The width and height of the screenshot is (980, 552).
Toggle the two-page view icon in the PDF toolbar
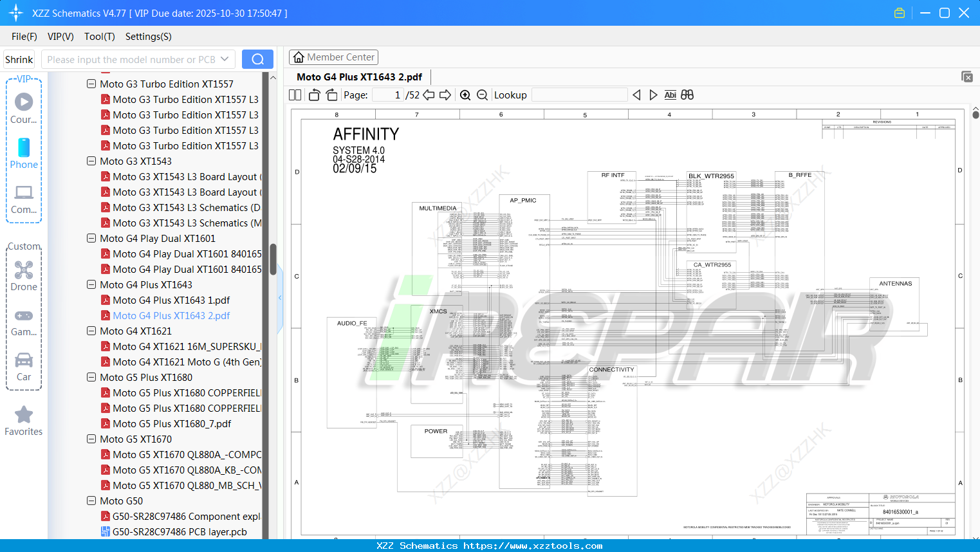pyautogui.click(x=295, y=95)
